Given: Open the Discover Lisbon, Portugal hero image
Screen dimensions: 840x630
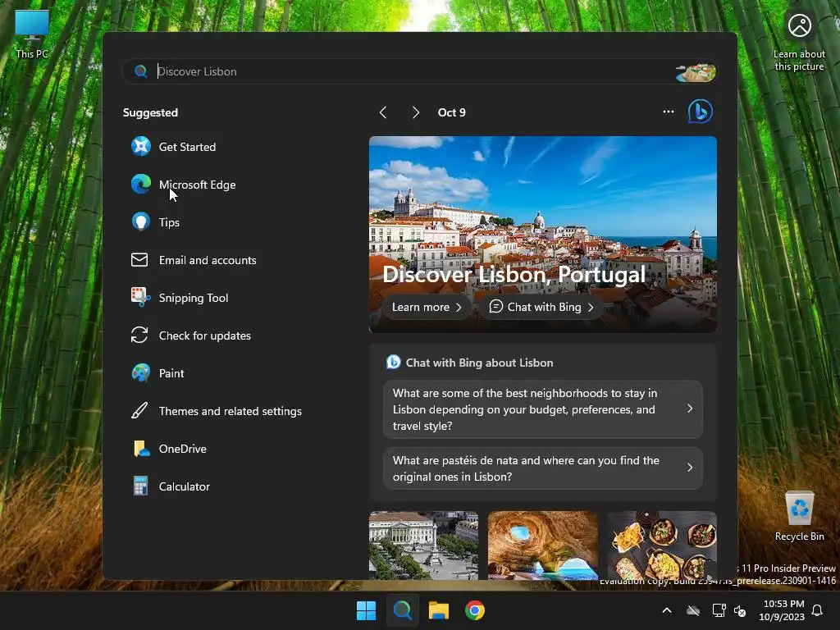Looking at the screenshot, I should (543, 234).
